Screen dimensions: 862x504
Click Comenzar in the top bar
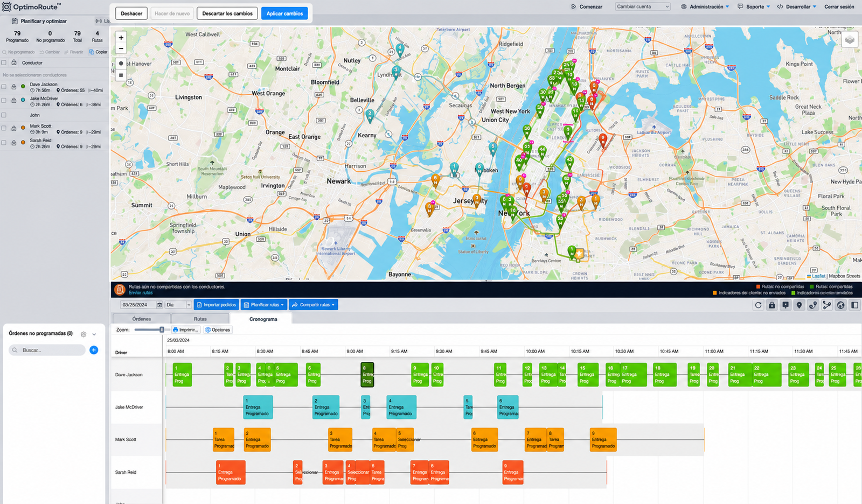587,6
